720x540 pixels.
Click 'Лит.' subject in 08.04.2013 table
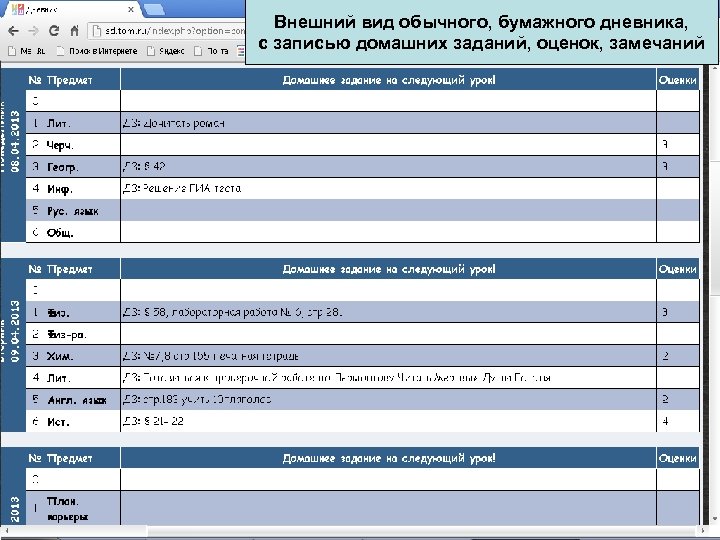coord(58,124)
